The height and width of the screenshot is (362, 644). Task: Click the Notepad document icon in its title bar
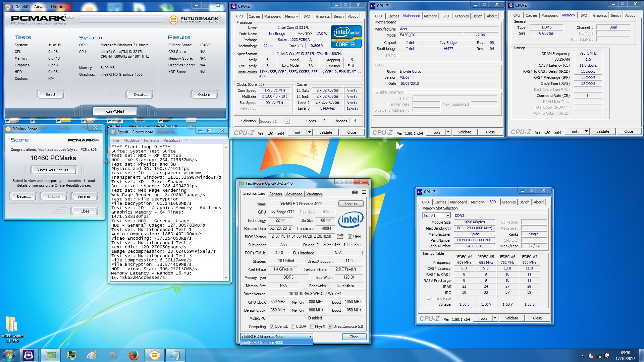pyautogui.click(x=113, y=132)
